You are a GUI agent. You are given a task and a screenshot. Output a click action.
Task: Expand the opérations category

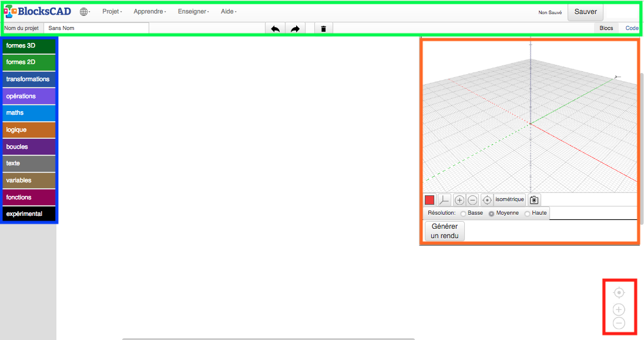[29, 96]
